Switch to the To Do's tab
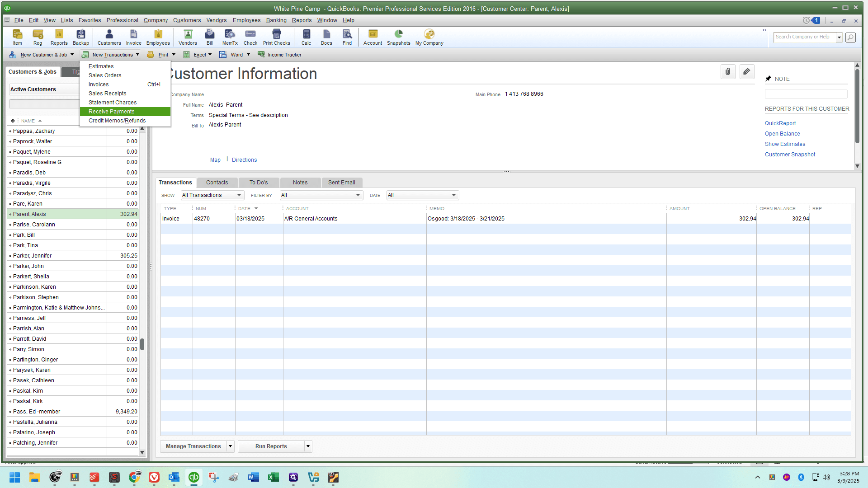This screenshot has width=868, height=488. (x=259, y=183)
